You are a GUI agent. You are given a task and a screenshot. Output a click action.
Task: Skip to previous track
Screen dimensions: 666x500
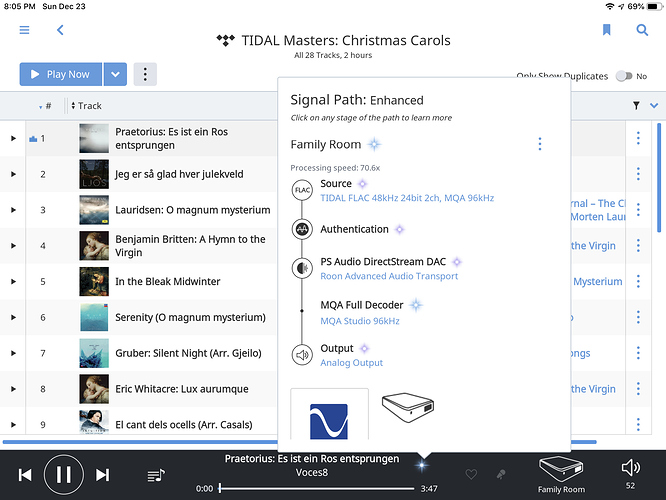point(25,475)
